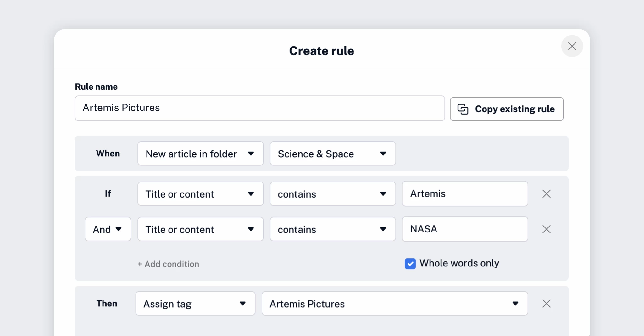The height and width of the screenshot is (336, 644).
Task: Close the Create rule dialog
Action: [x=572, y=46]
